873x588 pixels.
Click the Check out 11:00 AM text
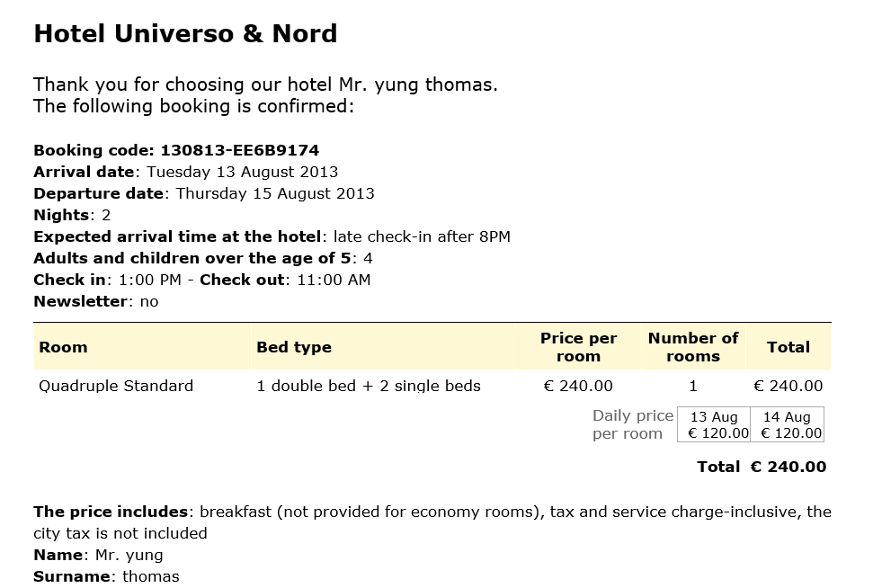click(285, 281)
